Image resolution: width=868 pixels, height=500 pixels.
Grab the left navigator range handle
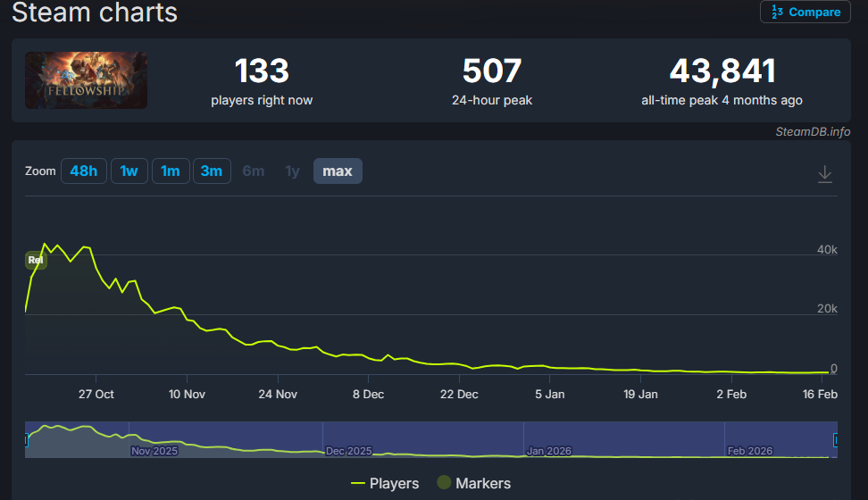tap(26, 440)
